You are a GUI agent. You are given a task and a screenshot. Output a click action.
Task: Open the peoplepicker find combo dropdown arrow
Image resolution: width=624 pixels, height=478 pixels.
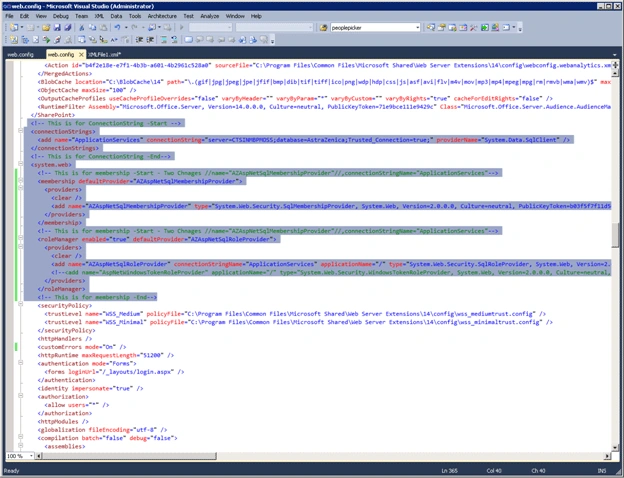pos(417,28)
